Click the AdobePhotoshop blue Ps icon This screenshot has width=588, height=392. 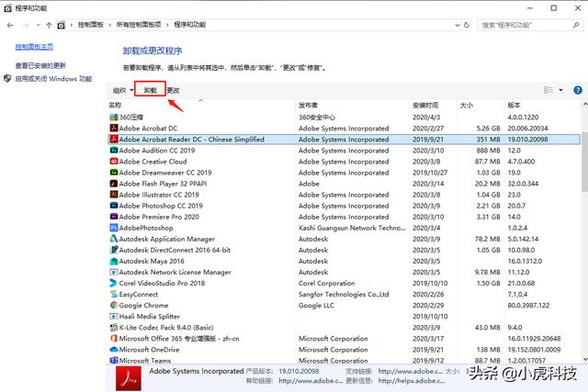click(x=114, y=228)
